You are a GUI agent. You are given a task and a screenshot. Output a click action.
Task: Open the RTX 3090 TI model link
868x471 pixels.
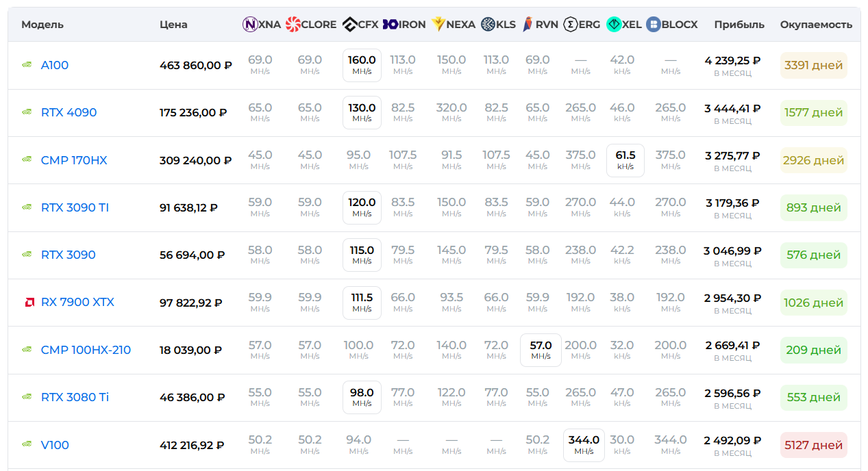[x=75, y=207]
